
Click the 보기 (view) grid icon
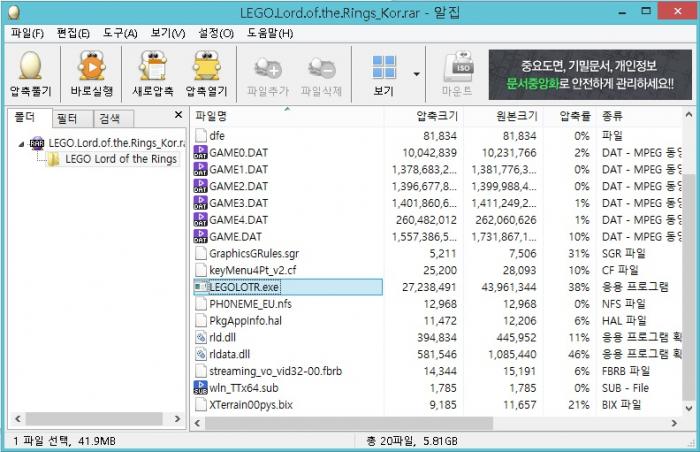point(383,67)
